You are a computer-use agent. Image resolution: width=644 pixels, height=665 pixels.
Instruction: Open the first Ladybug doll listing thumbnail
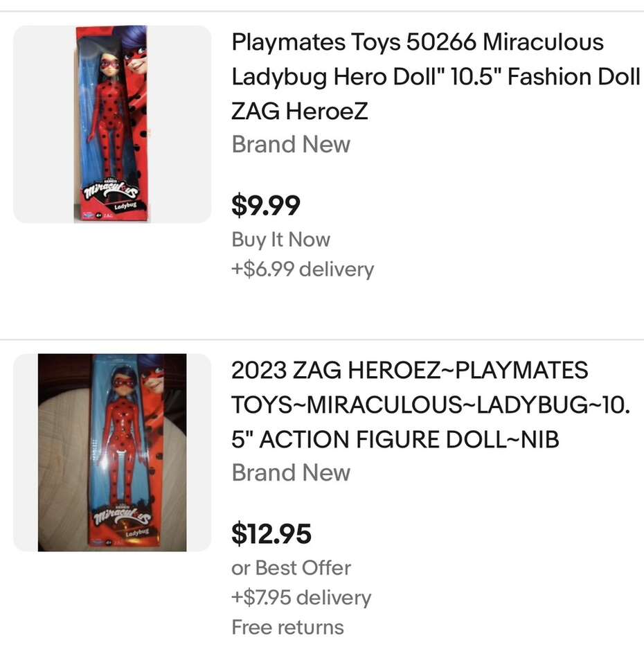click(112, 125)
